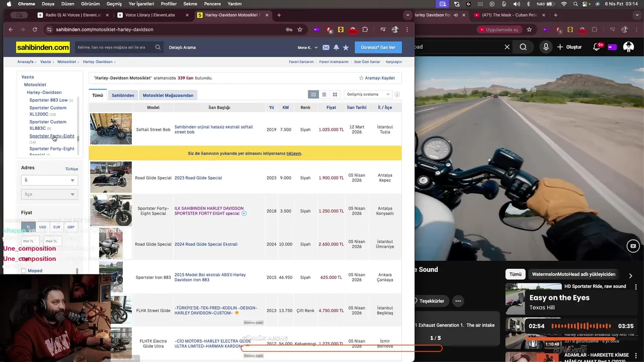This screenshot has width=644, height=362.
Task: Click sahibinden keyword search input field
Action: (115, 47)
